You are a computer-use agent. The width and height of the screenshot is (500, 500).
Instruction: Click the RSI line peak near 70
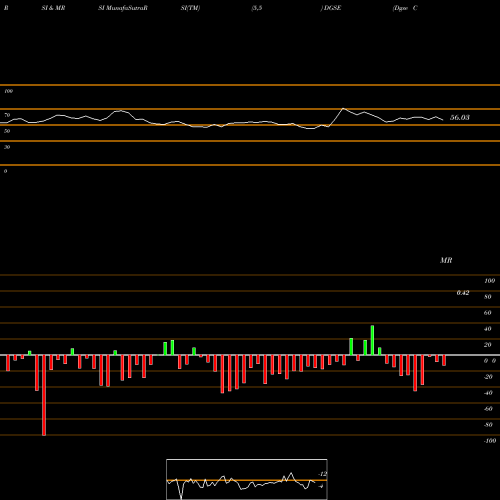pyautogui.click(x=344, y=109)
